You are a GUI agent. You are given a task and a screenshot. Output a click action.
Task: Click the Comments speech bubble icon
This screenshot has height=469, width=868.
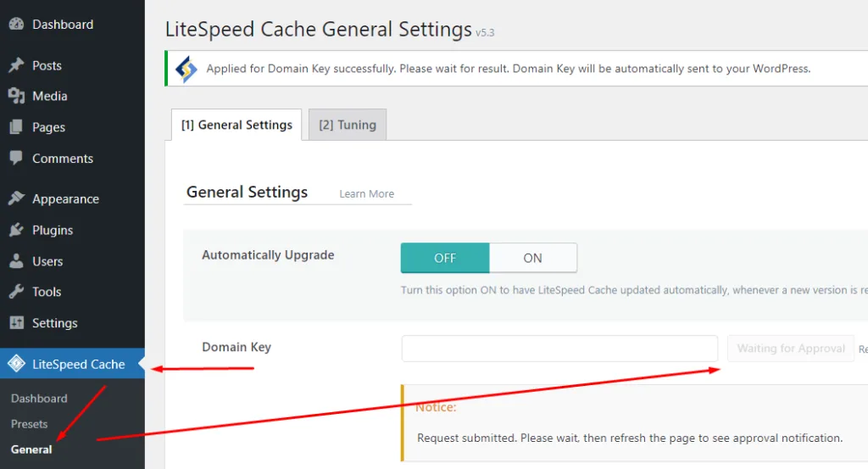click(16, 158)
